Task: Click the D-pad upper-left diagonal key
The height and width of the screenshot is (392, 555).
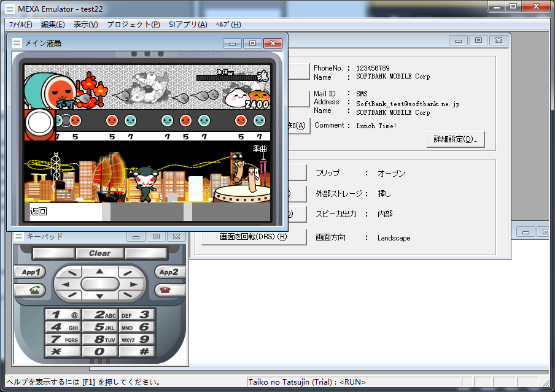Action: point(72,273)
